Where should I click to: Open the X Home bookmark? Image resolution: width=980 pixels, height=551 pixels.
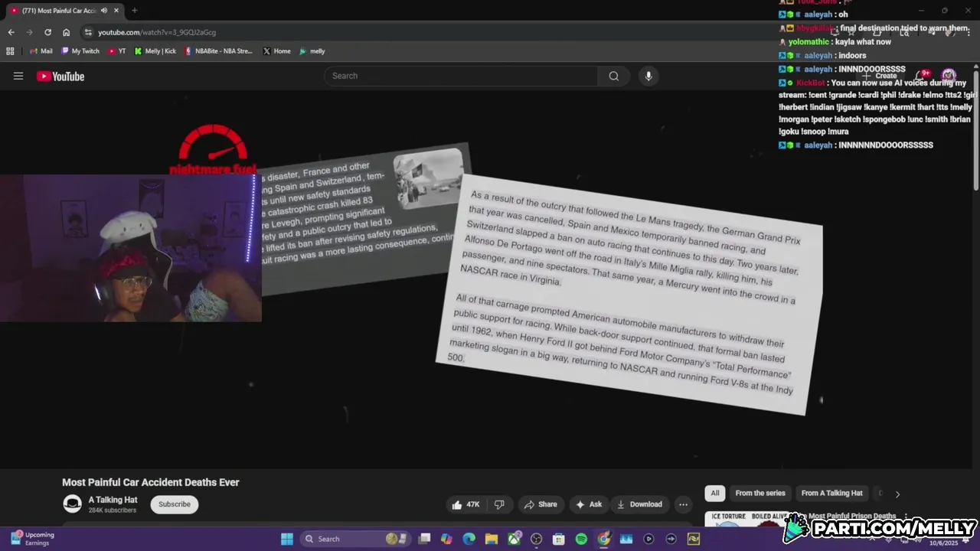pos(276,51)
